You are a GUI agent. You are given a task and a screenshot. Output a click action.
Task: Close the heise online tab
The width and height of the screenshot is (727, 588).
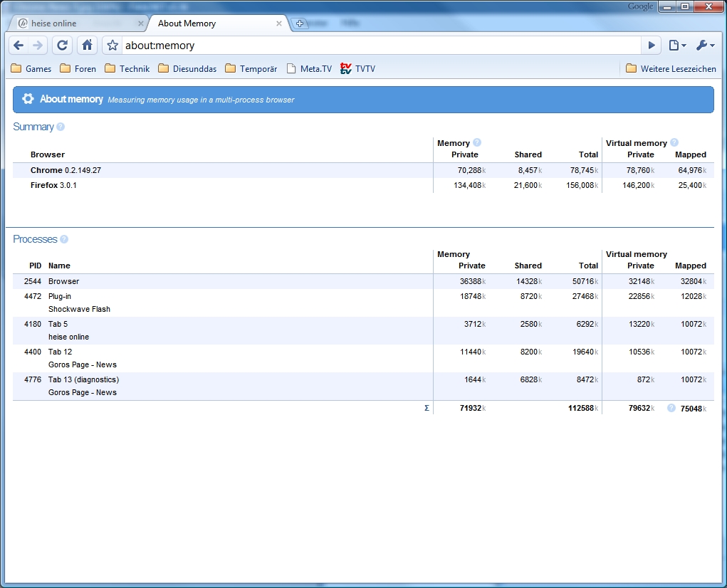tap(140, 23)
